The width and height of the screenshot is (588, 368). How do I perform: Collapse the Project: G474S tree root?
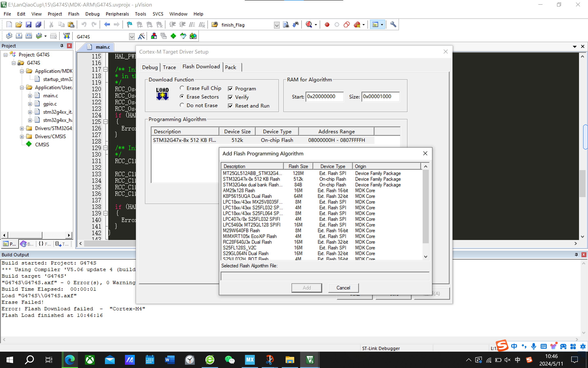[x=5, y=55]
